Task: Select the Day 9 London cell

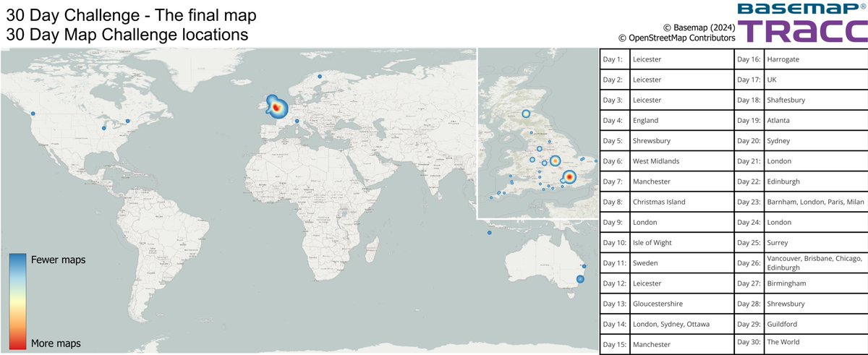Action: coord(681,222)
